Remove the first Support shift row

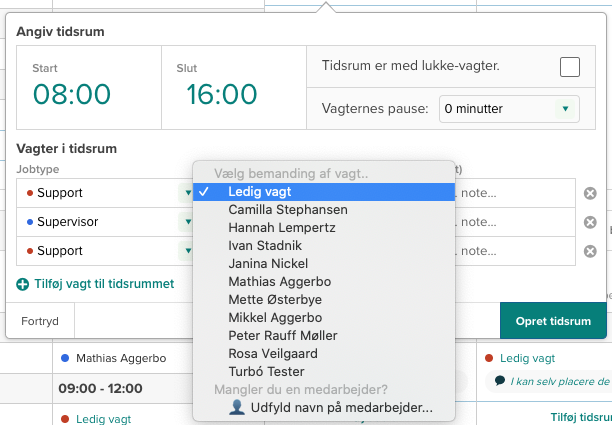[x=590, y=193]
